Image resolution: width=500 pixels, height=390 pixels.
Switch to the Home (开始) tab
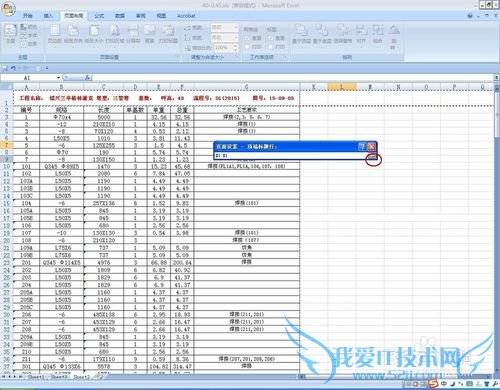(x=28, y=16)
